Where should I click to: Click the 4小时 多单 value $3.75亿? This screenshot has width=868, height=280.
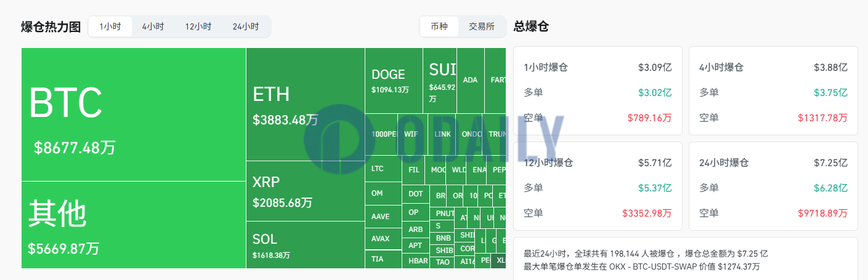coord(830,93)
